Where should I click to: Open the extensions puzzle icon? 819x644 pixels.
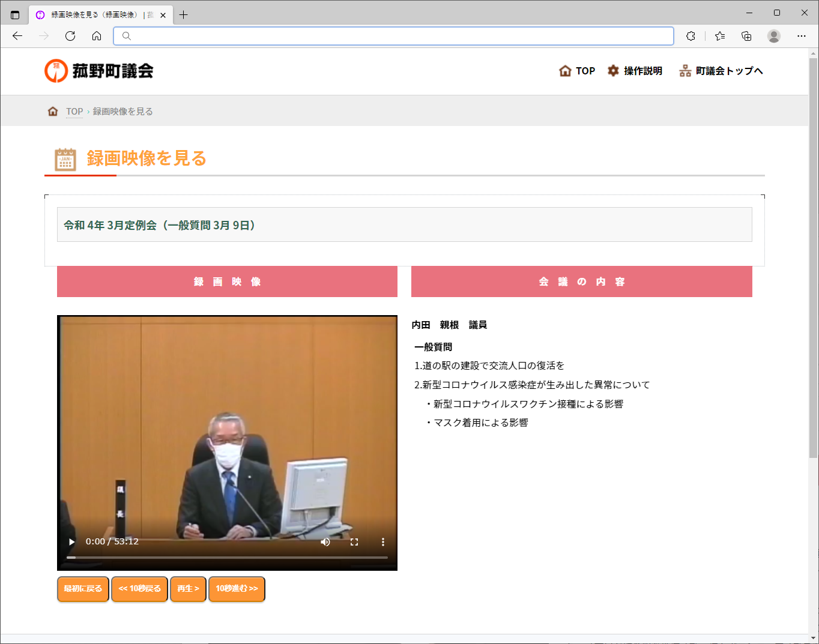click(691, 36)
